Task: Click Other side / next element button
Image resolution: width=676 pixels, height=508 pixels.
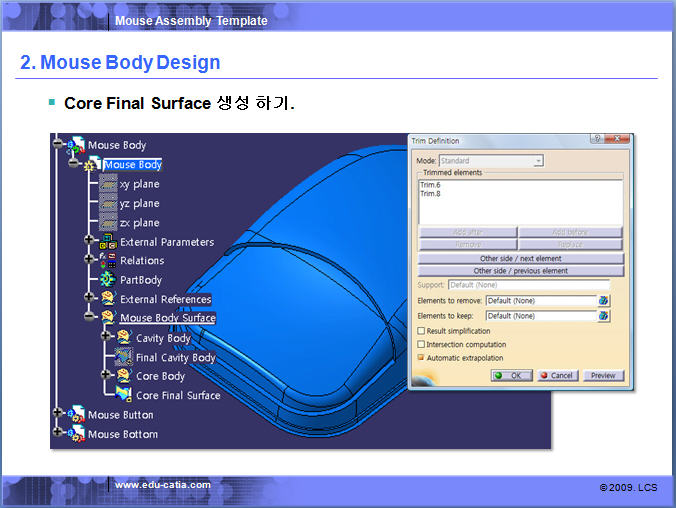Action: pos(520,258)
